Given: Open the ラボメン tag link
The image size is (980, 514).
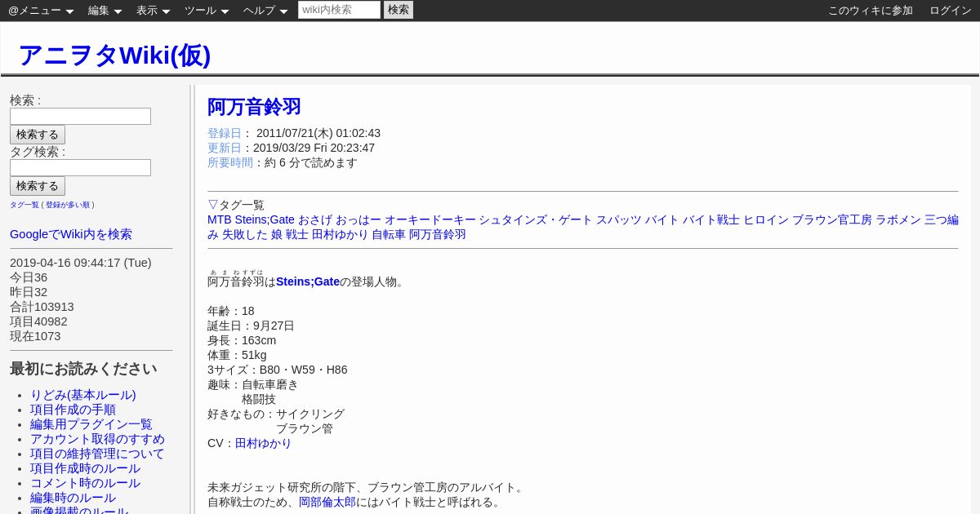Looking at the screenshot, I should click(898, 219).
